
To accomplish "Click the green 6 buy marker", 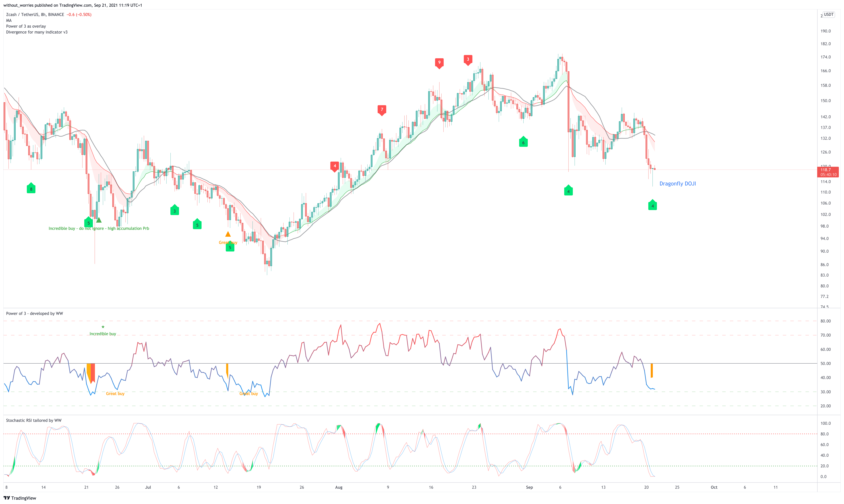I will tap(523, 142).
